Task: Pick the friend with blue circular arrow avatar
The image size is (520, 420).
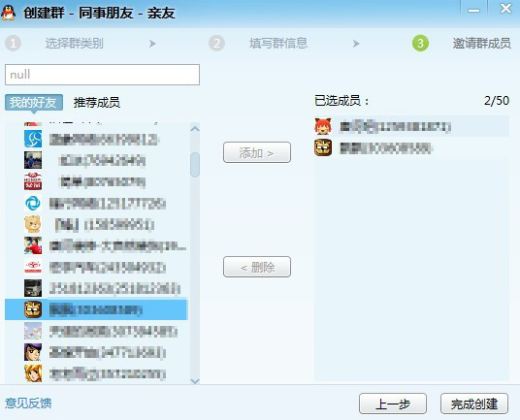Action: [97, 203]
